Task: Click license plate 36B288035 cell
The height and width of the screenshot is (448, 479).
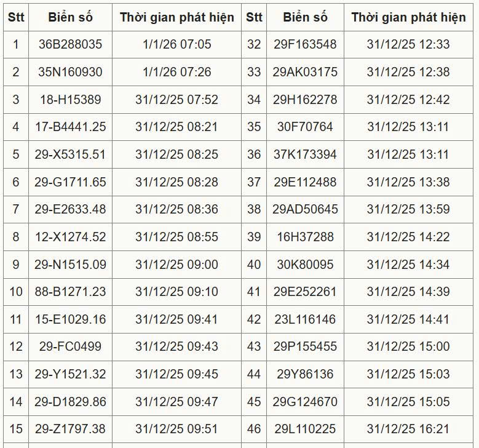Action: coord(70,44)
